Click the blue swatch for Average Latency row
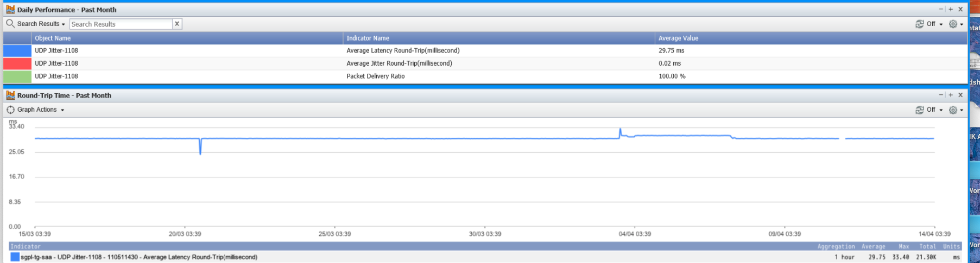This screenshot has height=263, width=980. [x=17, y=50]
